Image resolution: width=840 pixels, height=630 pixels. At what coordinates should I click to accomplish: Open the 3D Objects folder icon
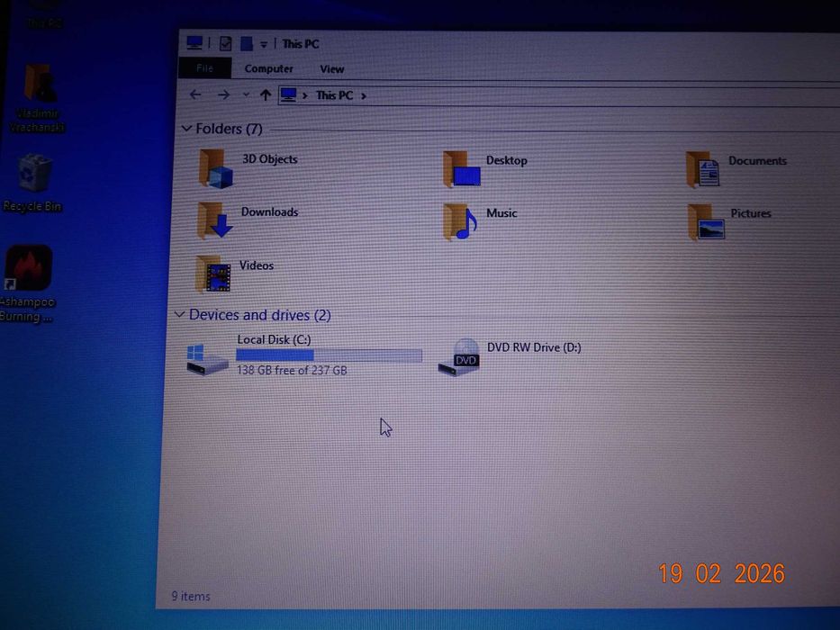pos(216,169)
